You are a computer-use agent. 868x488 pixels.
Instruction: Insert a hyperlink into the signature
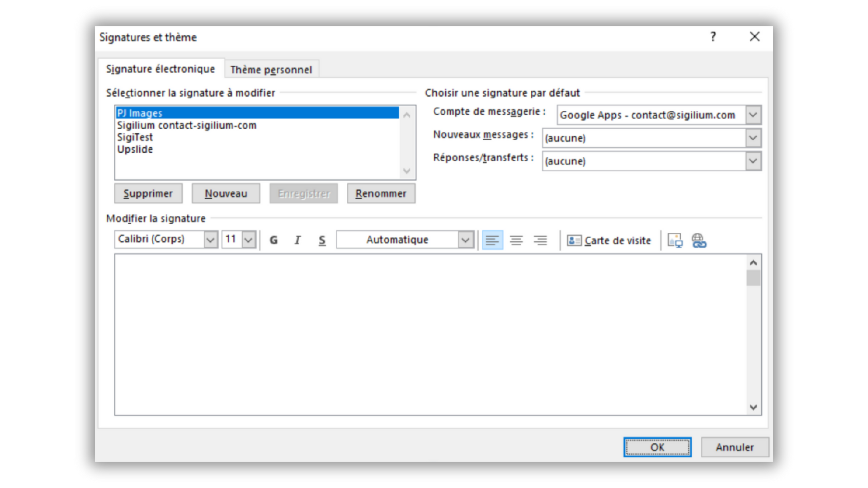[699, 240]
